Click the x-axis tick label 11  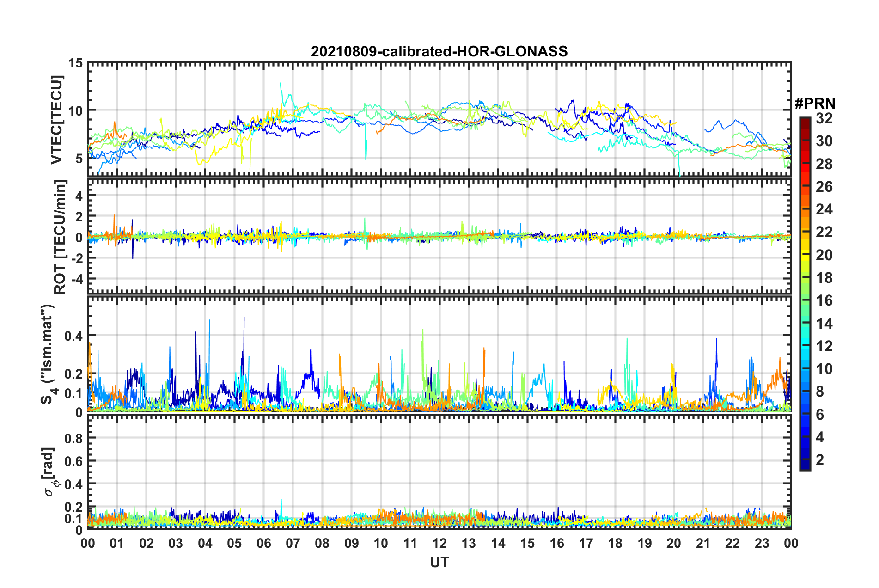click(410, 544)
